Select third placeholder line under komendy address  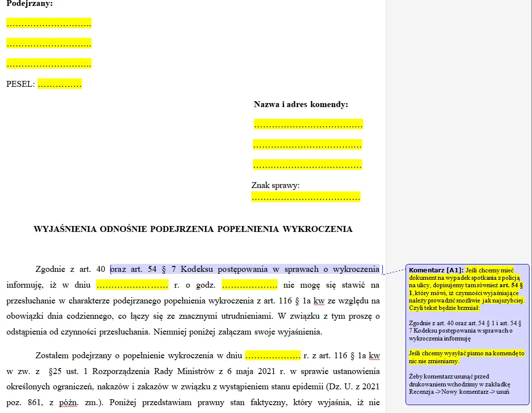(307, 164)
